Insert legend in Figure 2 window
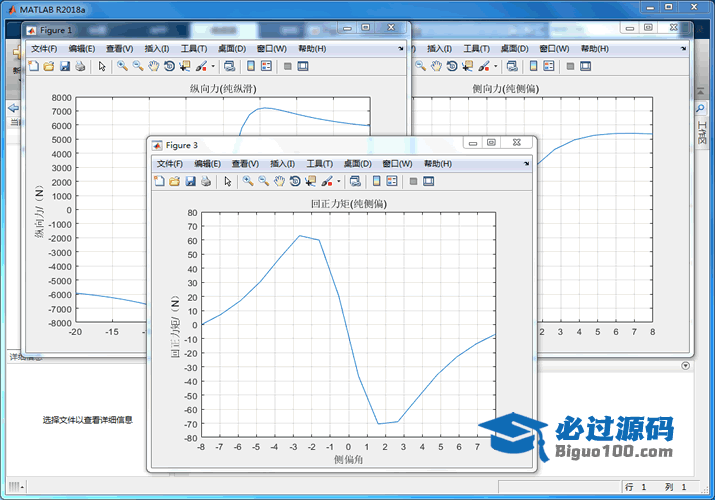 coord(549,66)
